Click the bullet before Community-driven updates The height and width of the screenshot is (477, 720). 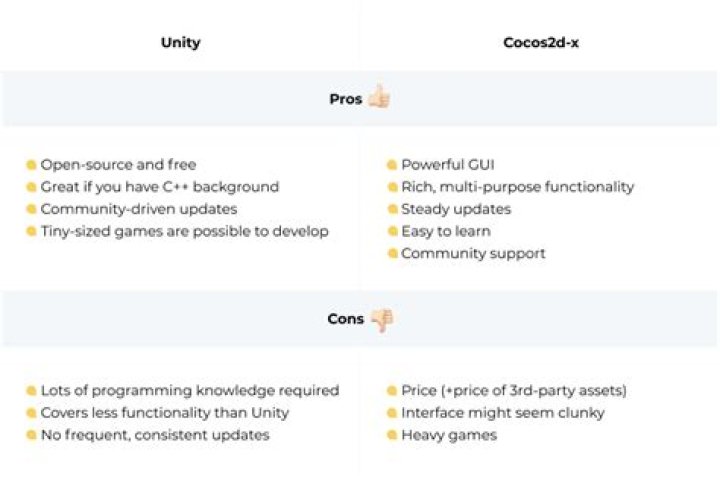click(x=32, y=210)
